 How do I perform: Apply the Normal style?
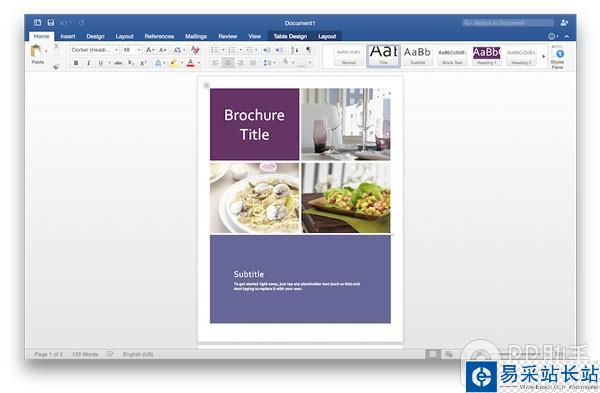point(349,56)
